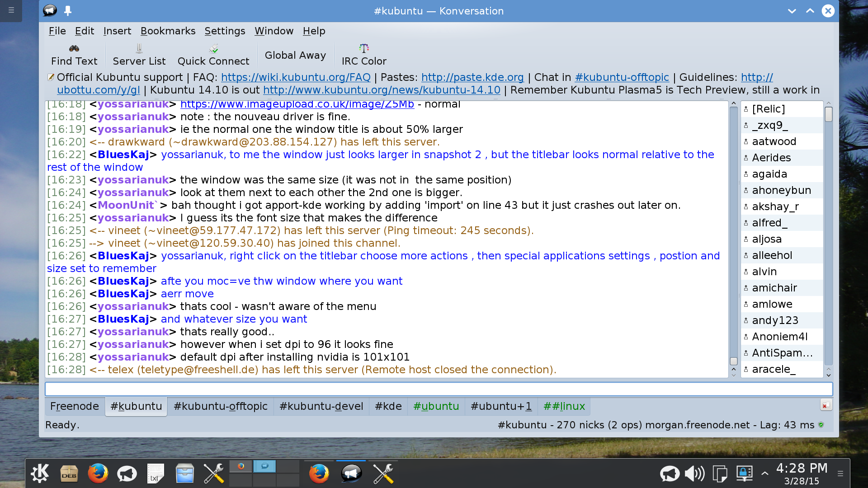Switch to second virtual desktop in pager
Viewport: 868px width, 488px height.
coord(264,466)
